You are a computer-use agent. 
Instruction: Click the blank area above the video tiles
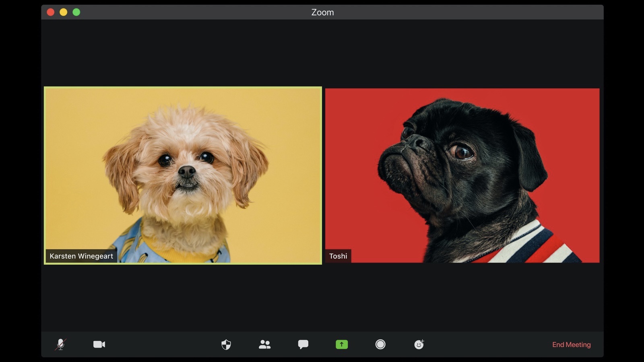[x=322, y=52]
